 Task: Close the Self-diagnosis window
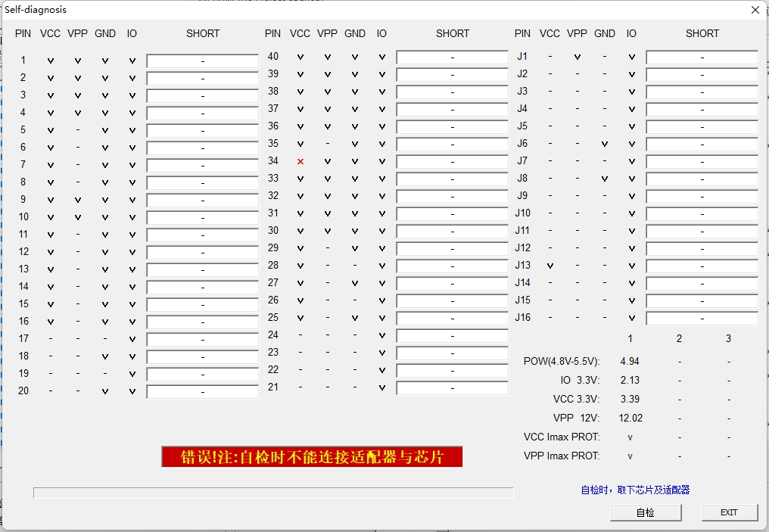coord(755,10)
